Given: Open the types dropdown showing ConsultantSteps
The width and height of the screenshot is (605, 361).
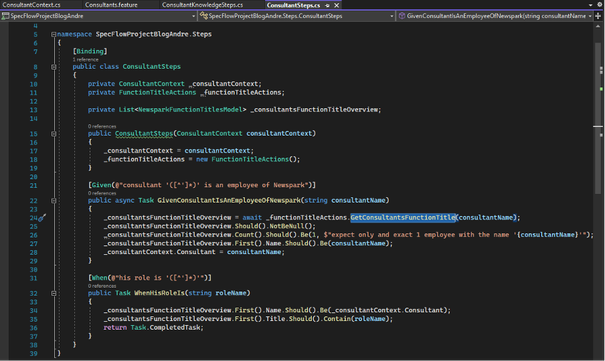Looking at the screenshot, I should click(x=296, y=16).
